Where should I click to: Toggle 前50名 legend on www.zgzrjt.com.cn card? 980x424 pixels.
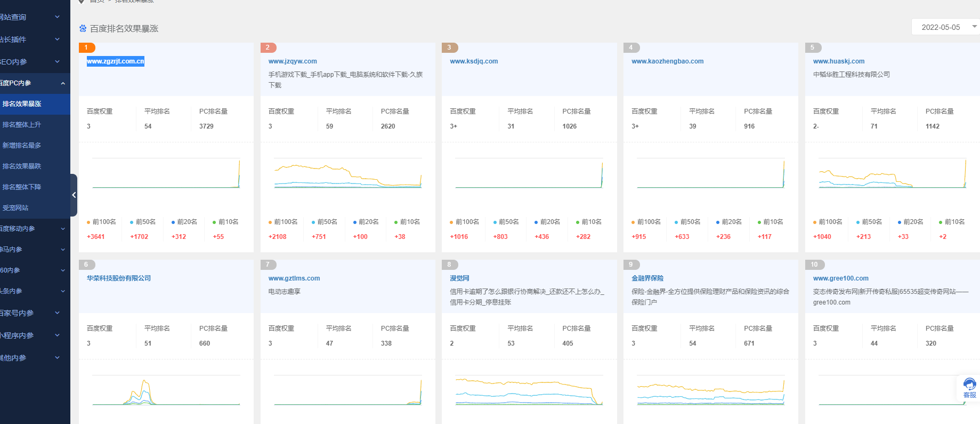tap(143, 222)
